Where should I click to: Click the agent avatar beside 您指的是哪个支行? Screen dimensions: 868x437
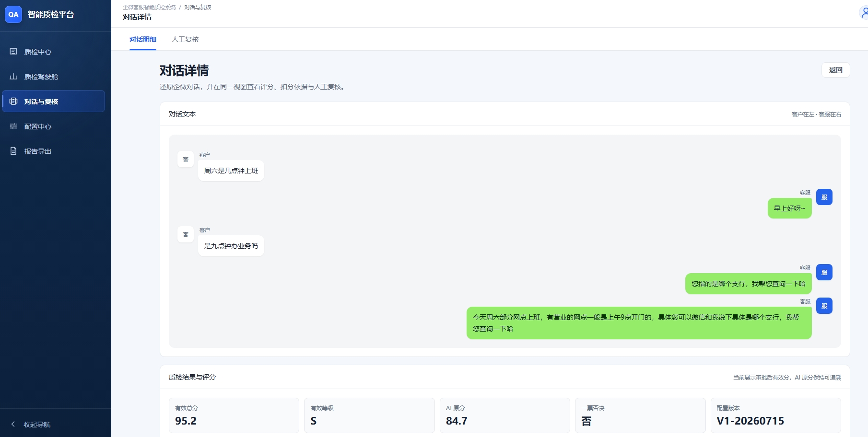[x=824, y=272]
